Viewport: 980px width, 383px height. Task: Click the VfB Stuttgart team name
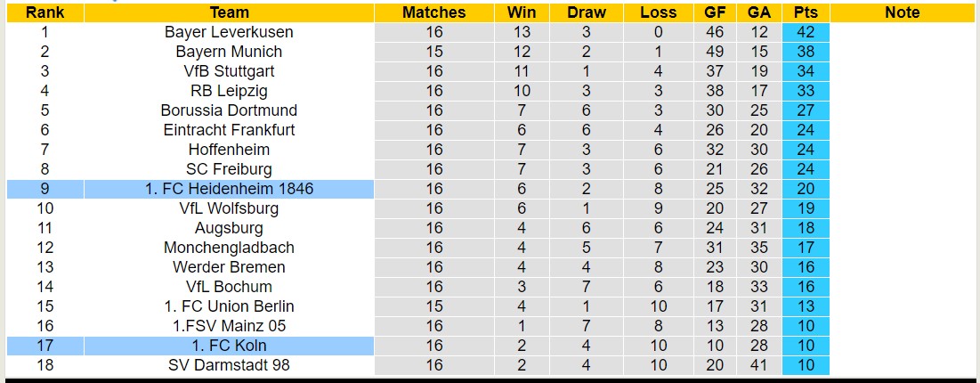pyautogui.click(x=229, y=71)
